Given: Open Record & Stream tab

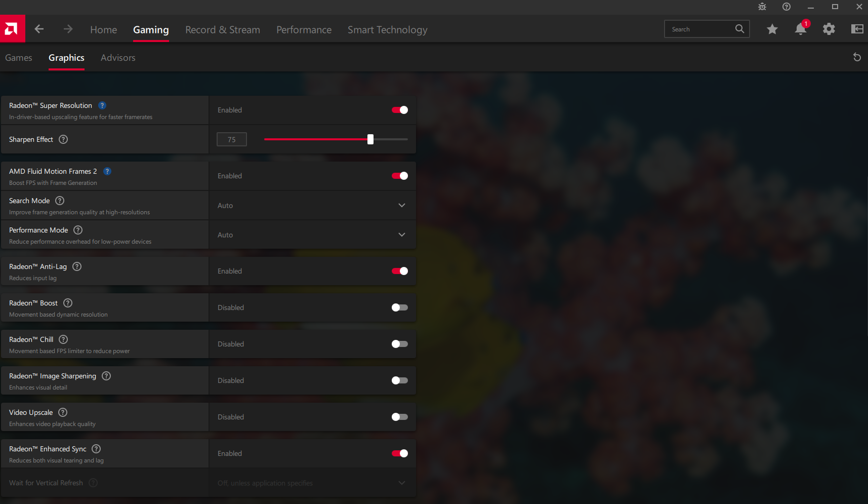Looking at the screenshot, I should coord(223,30).
